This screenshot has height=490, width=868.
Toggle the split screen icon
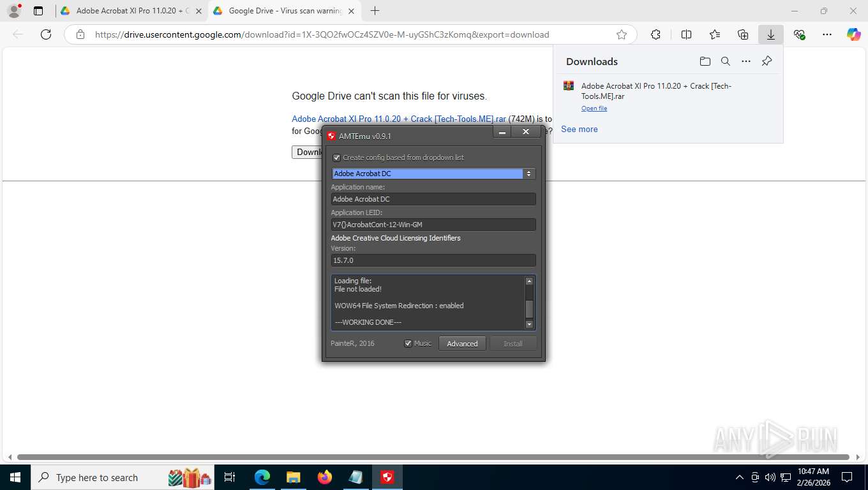coord(686,34)
